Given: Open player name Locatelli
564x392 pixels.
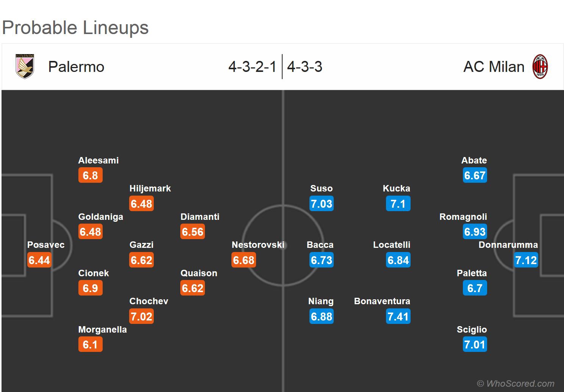Looking at the screenshot, I should pyautogui.click(x=392, y=245).
